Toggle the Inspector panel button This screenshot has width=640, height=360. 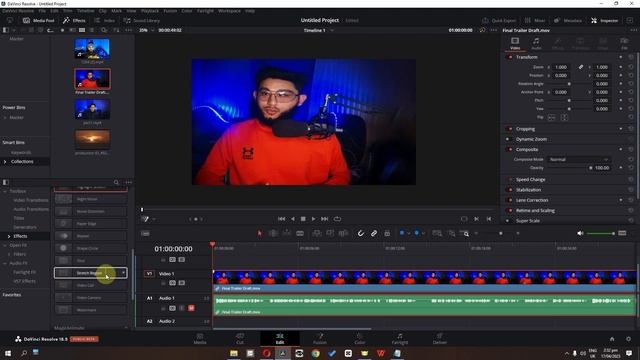pos(604,20)
